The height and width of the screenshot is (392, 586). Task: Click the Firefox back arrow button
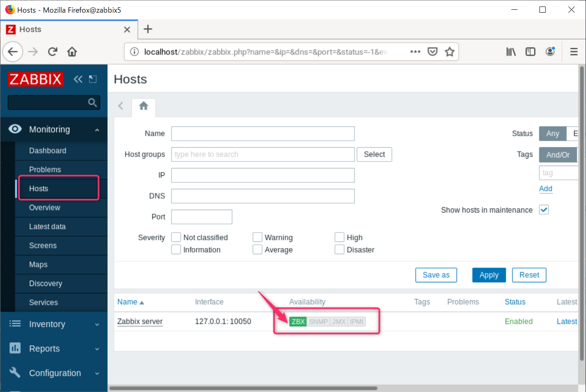13,52
